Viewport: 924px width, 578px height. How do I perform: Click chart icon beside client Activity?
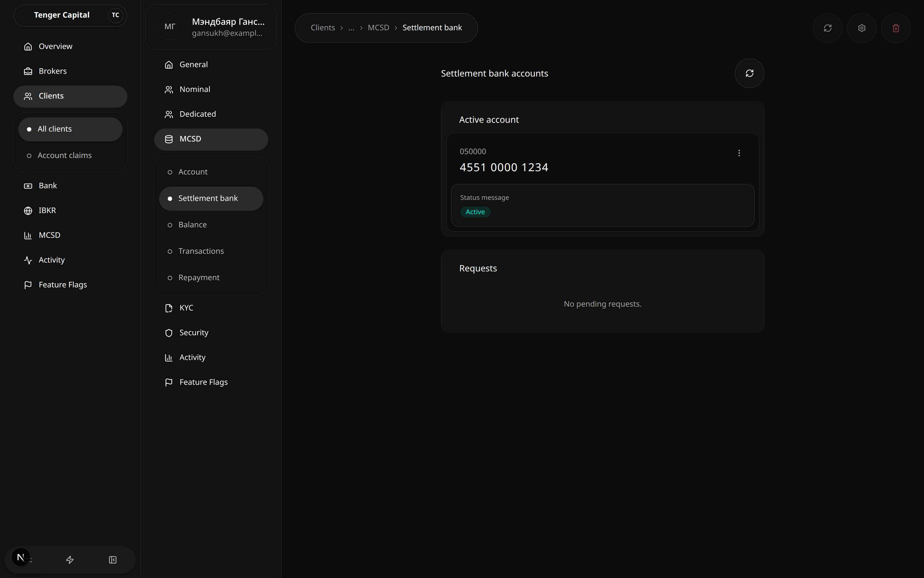click(x=169, y=358)
